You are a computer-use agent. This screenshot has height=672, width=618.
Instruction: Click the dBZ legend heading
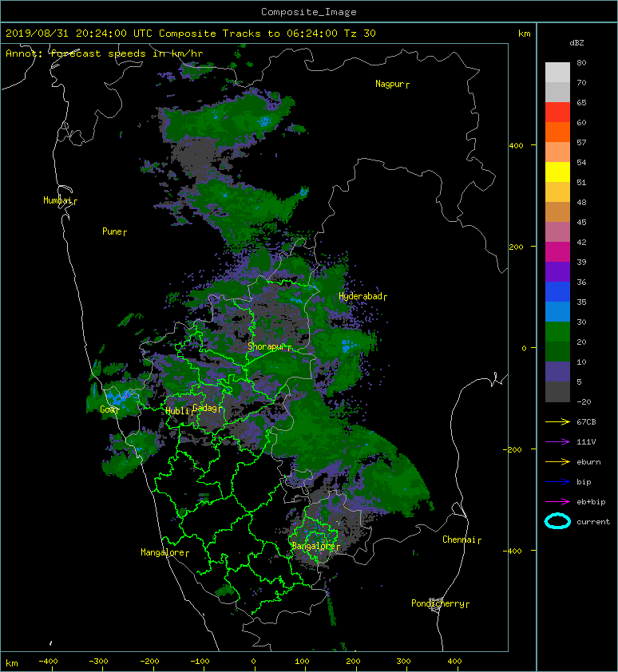pyautogui.click(x=576, y=43)
